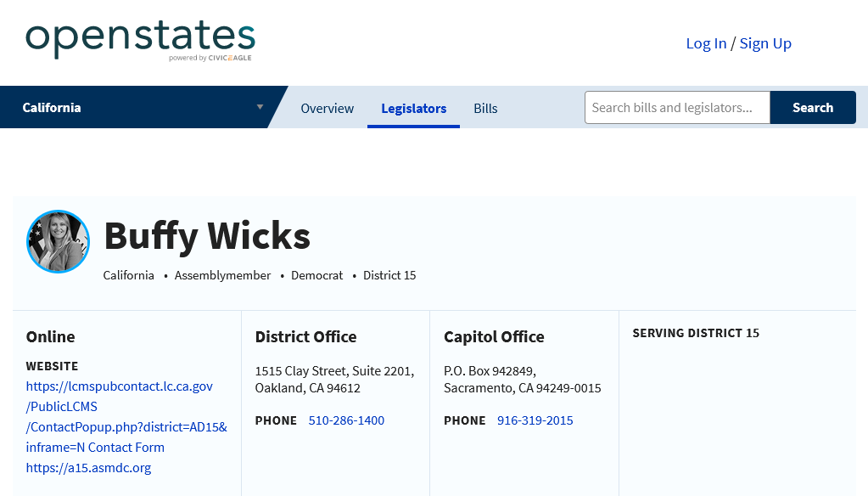Click the 1515 Clay Street address
Screen dimensions: 868x496
[x=334, y=379]
